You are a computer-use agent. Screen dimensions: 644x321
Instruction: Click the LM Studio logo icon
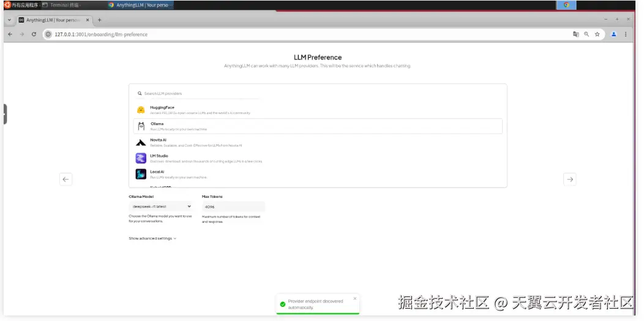click(x=141, y=158)
